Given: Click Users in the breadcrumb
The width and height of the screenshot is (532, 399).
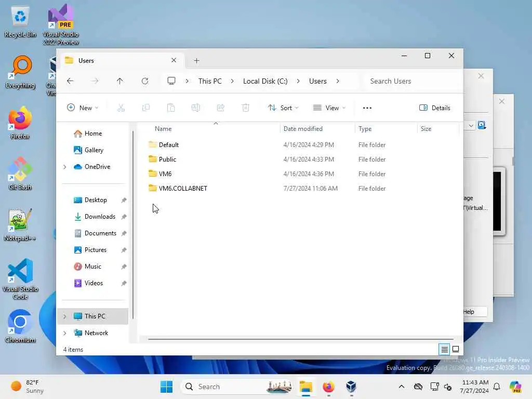Looking at the screenshot, I should pyautogui.click(x=317, y=81).
